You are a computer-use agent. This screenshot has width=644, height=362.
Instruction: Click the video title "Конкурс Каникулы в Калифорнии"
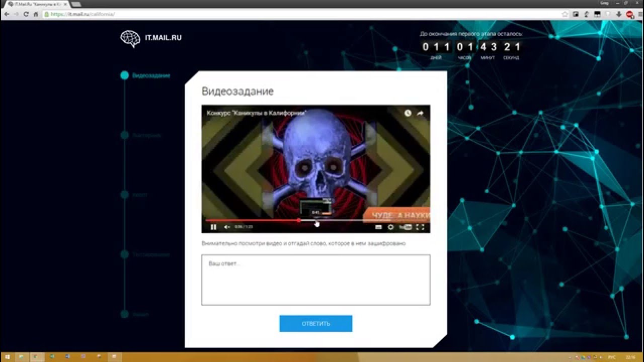pyautogui.click(x=257, y=113)
